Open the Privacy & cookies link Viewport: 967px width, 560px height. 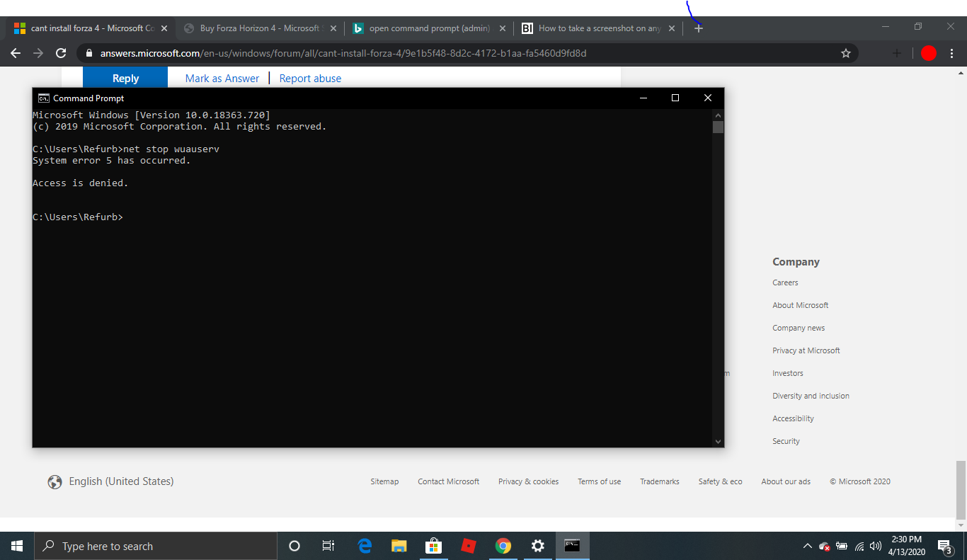[x=528, y=481]
